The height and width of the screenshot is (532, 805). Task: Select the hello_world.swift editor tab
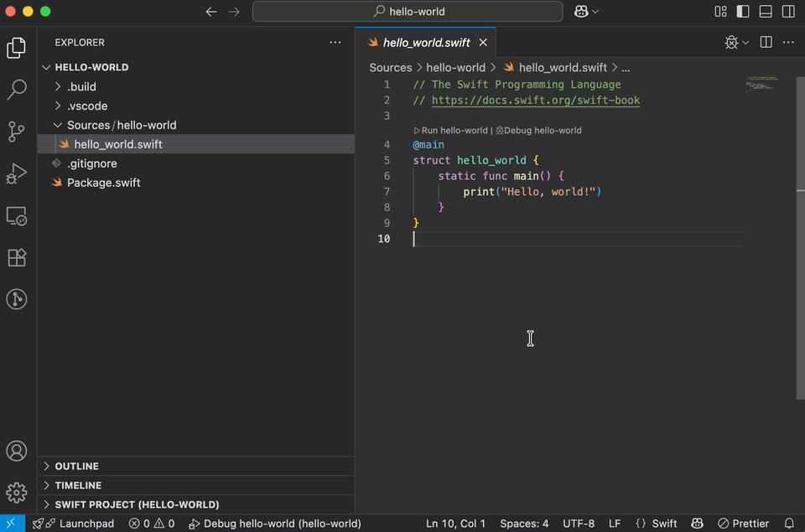pos(426,43)
